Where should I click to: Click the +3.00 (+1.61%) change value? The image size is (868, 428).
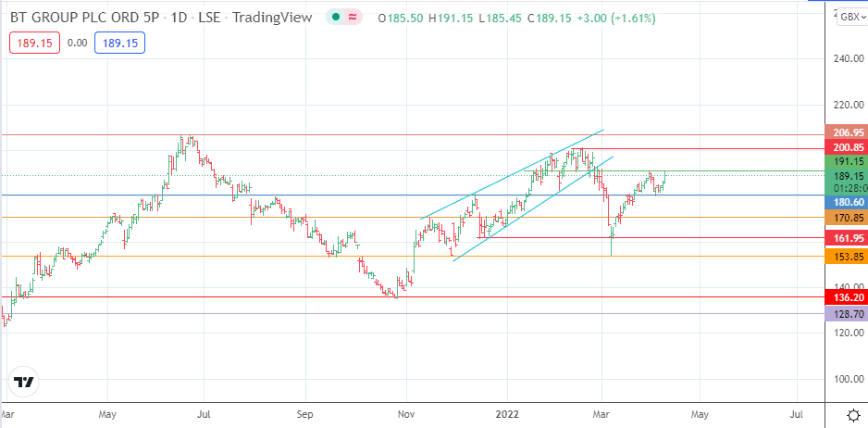(x=616, y=19)
